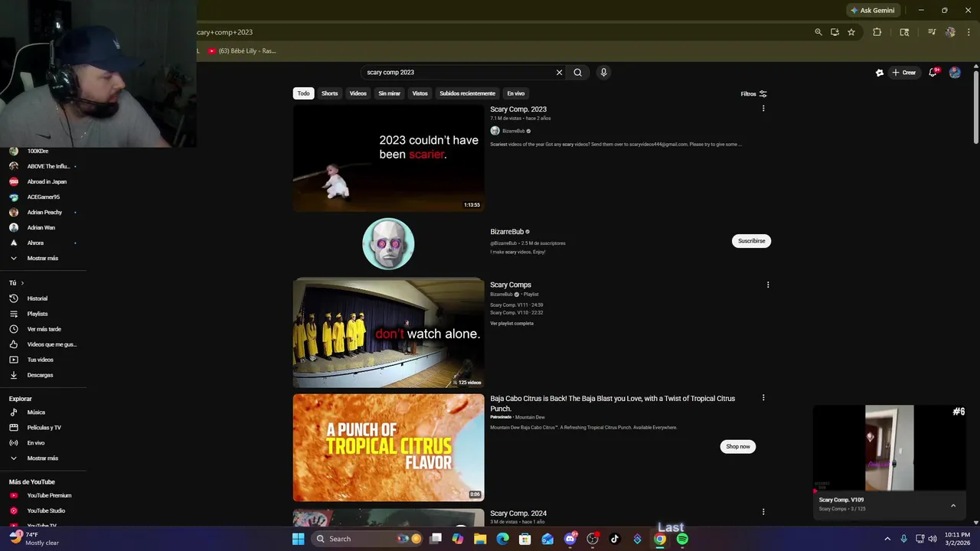Select the Videos filter chip
This screenshot has height=551, width=980.
(x=358, y=93)
